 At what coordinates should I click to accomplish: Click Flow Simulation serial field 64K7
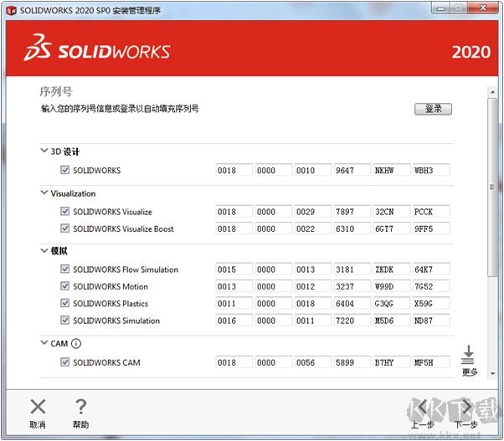[x=431, y=269]
